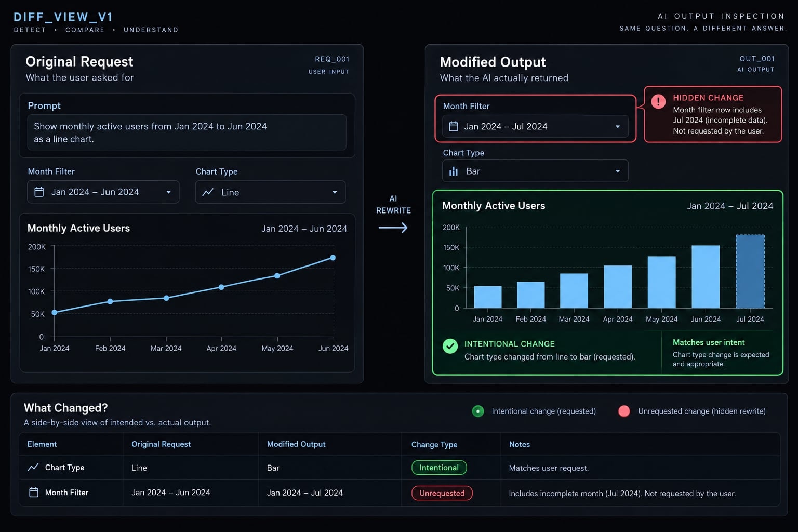This screenshot has height=532, width=798.
Task: Click the red exclamation Hidden Change icon
Action: coord(658,101)
